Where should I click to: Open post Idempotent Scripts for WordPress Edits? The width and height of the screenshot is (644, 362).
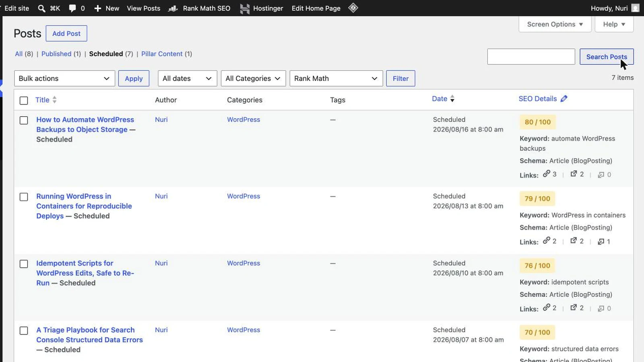tap(85, 273)
